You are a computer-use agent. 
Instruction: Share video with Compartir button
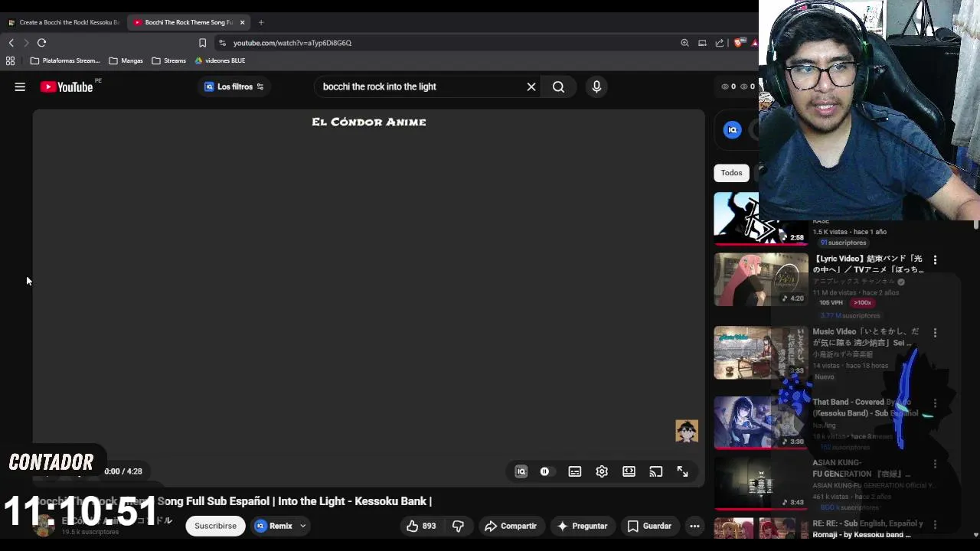click(x=511, y=526)
